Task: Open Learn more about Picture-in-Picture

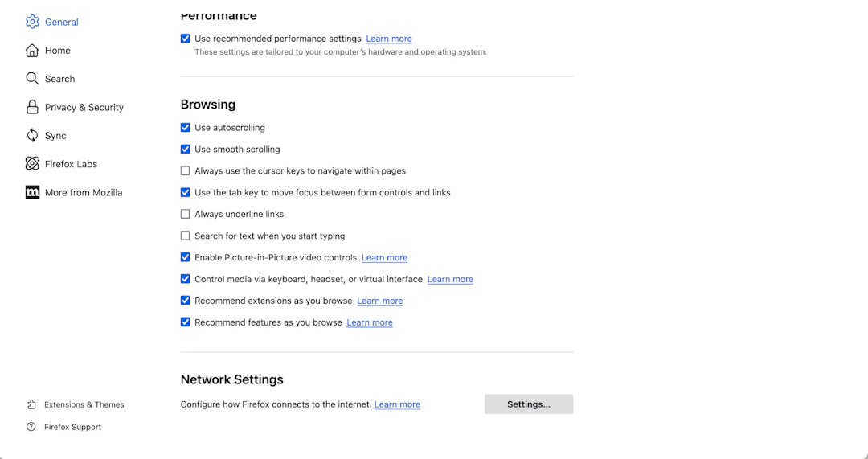Action: [x=384, y=257]
